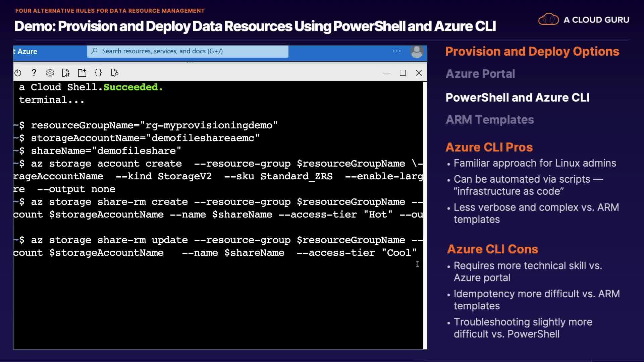Open Cloud Shell settings gear

coord(50,73)
